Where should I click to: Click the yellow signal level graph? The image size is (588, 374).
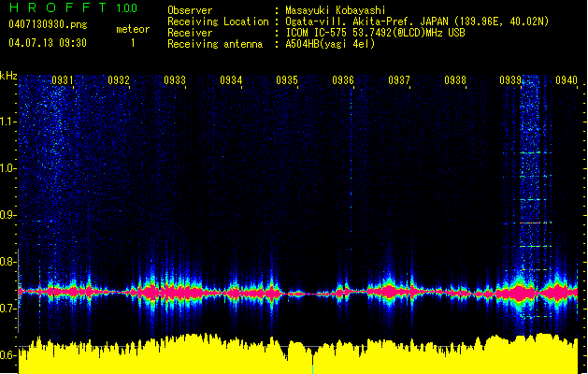point(298,354)
